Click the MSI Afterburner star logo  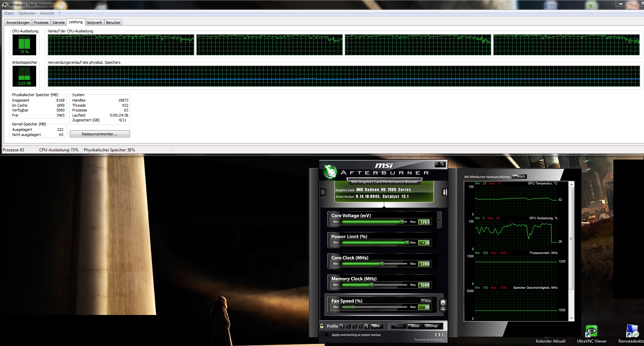(x=330, y=171)
